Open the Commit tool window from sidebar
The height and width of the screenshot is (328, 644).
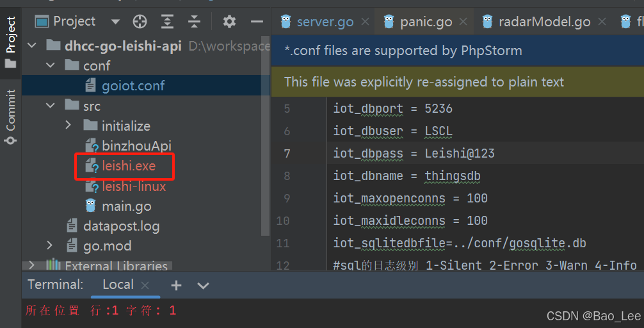[x=11, y=117]
